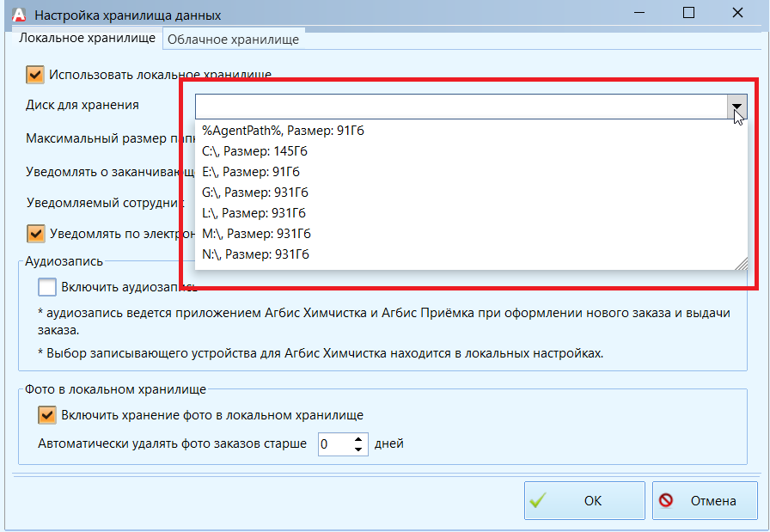The width and height of the screenshot is (770, 532).
Task: Toggle Уведомлять по электронной почте checkbox
Action: point(36,234)
